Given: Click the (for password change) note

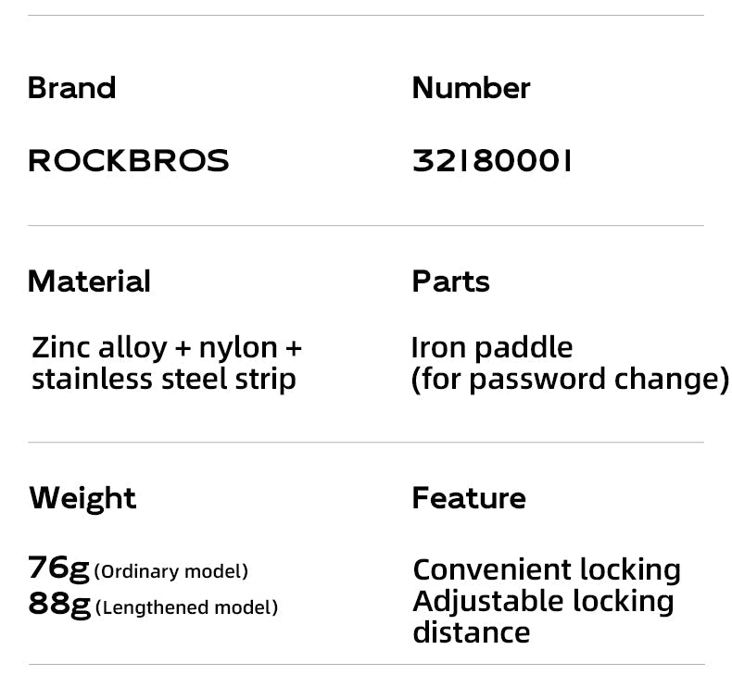Looking at the screenshot, I should coord(570,379).
